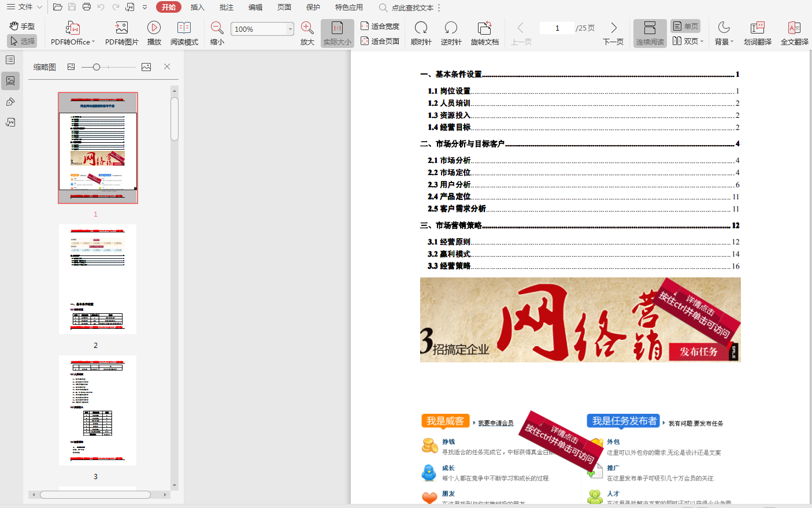Click the 发布任务 button in the banner
Screen dimensions: 812x508
click(699, 352)
